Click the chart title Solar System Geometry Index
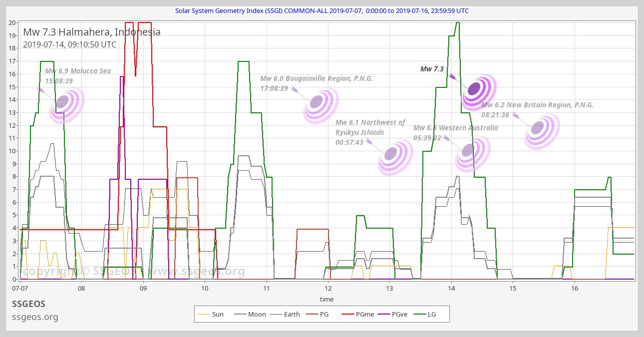The image size is (644, 337). pyautogui.click(x=322, y=10)
